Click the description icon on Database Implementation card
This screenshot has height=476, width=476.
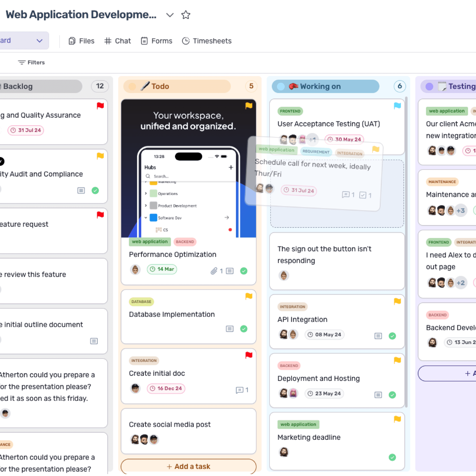coord(230,329)
